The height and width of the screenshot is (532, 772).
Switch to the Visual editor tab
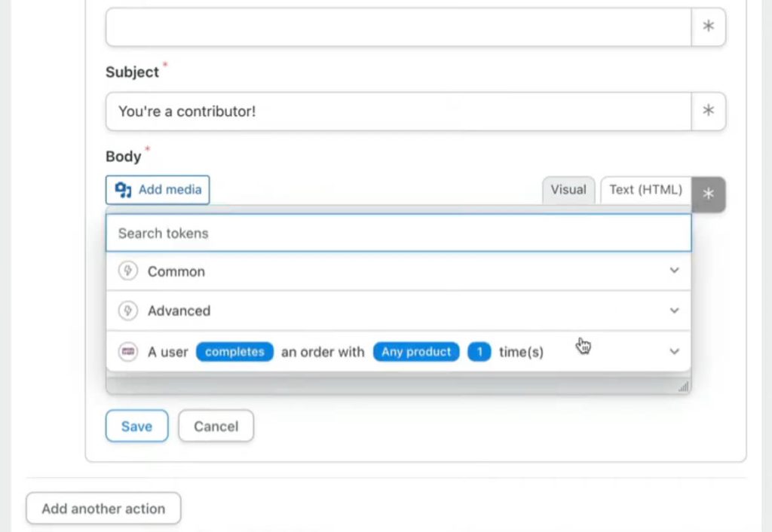coord(568,190)
